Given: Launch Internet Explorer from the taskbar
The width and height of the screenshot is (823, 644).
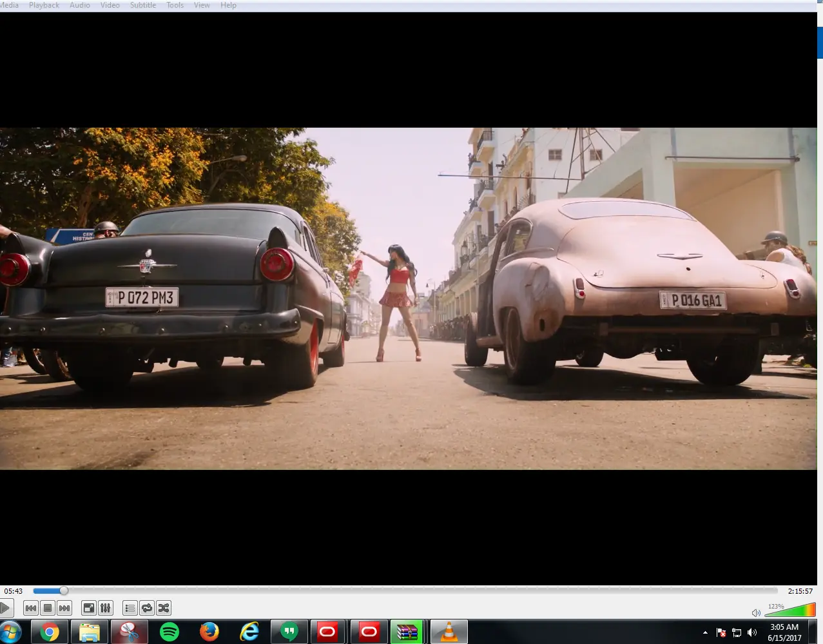Looking at the screenshot, I should tap(249, 632).
